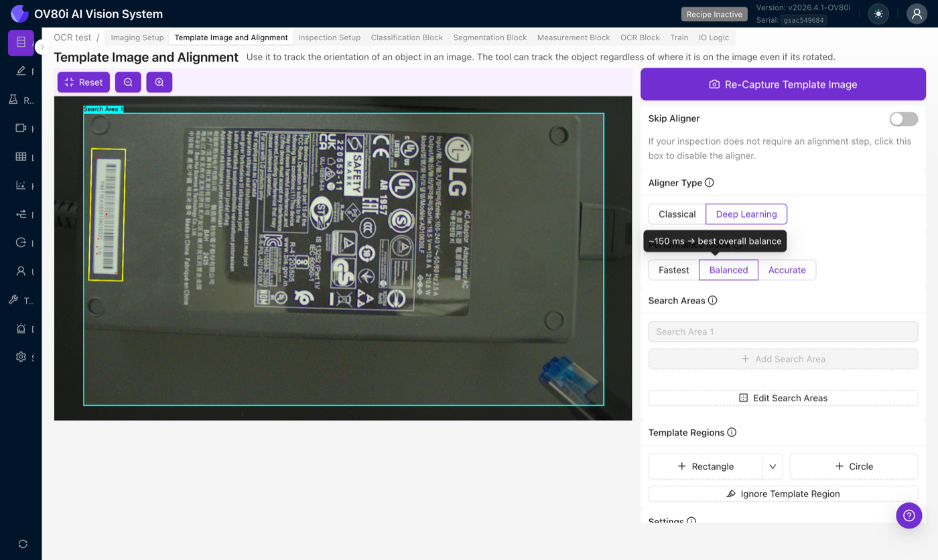Click the Edit Search Areas button
Viewport: 938px width, 560px height.
783,398
